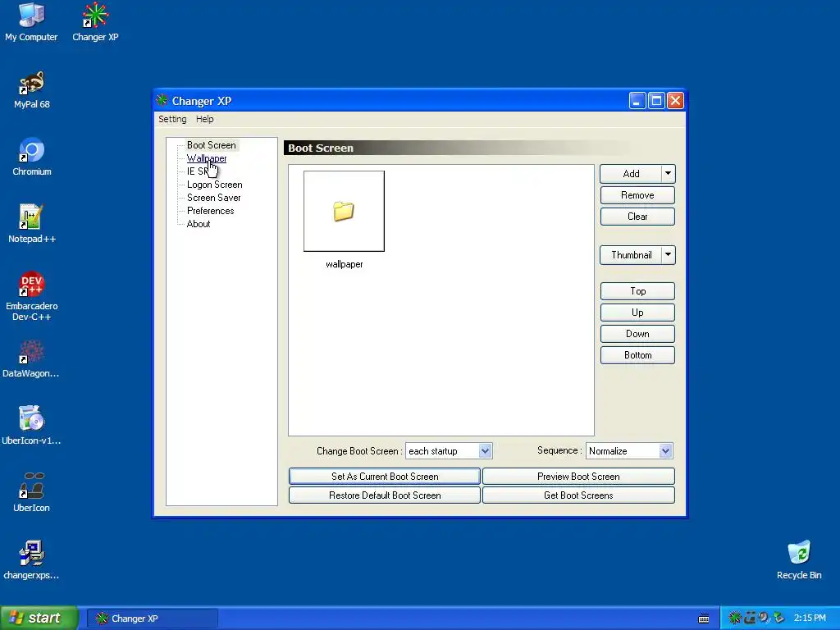This screenshot has width=840, height=630.
Task: Open the Thumbnail view dropdown arrow
Action: [x=668, y=255]
